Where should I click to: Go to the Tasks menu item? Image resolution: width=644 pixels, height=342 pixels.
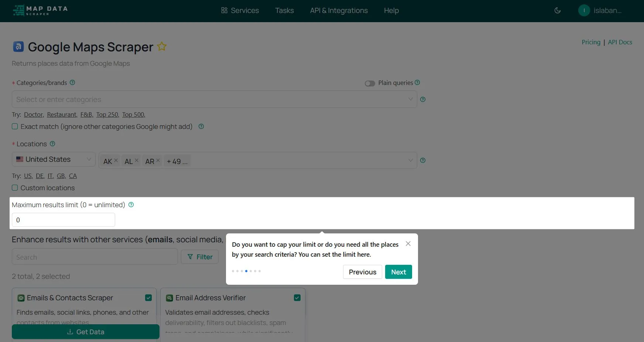[x=284, y=10]
